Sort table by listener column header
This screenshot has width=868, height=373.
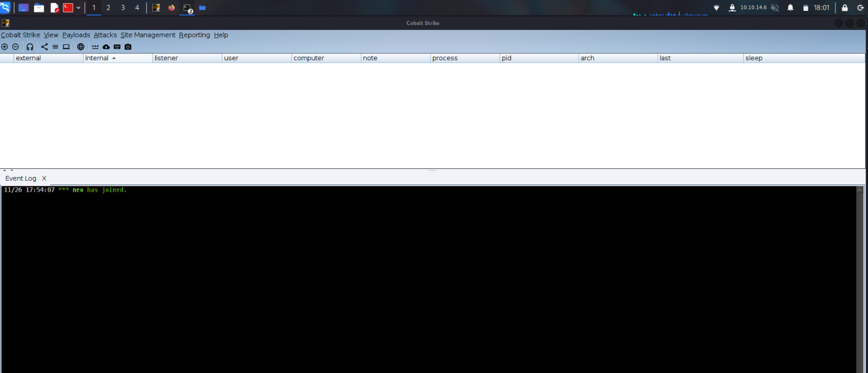[187, 58]
